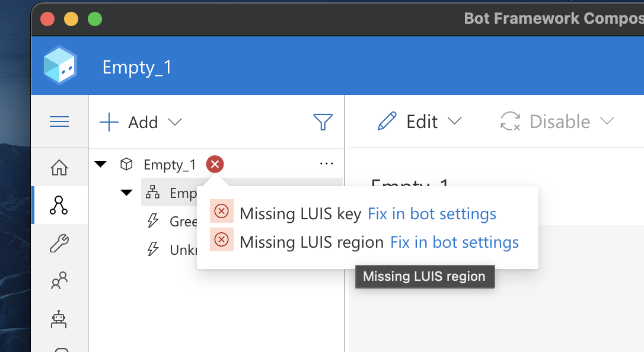
Task: Open the Home page icon in sidebar
Action: tap(59, 168)
